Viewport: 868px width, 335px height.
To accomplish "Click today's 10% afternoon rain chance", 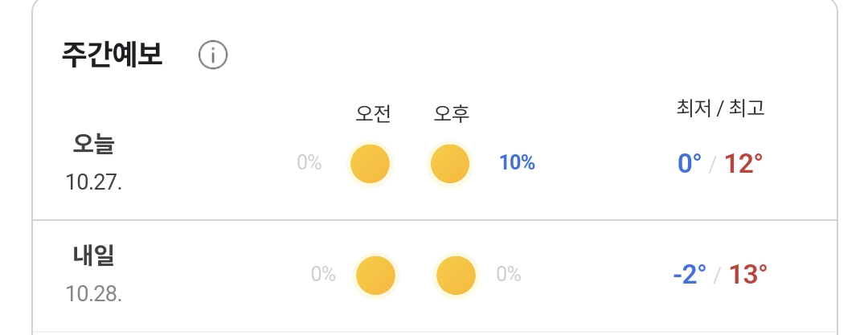I will tap(517, 163).
